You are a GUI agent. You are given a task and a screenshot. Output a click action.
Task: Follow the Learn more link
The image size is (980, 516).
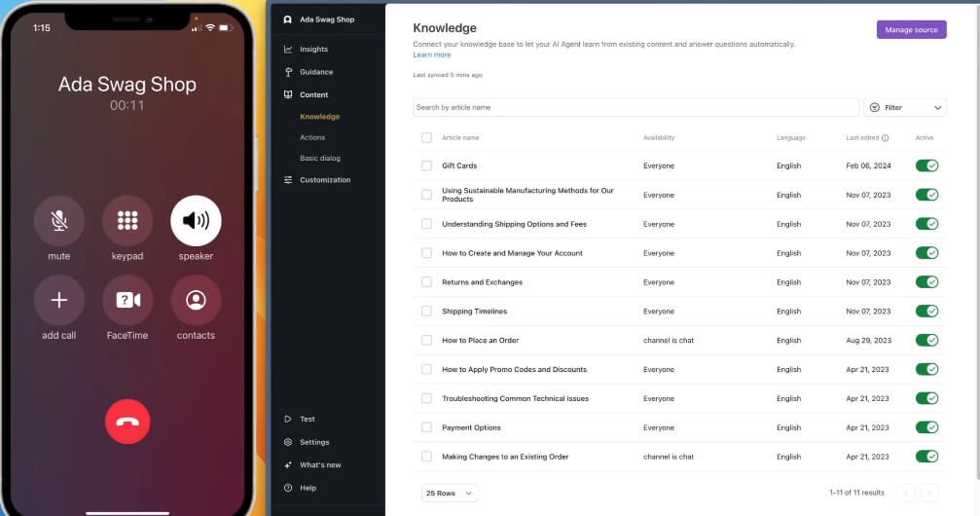[x=431, y=55]
